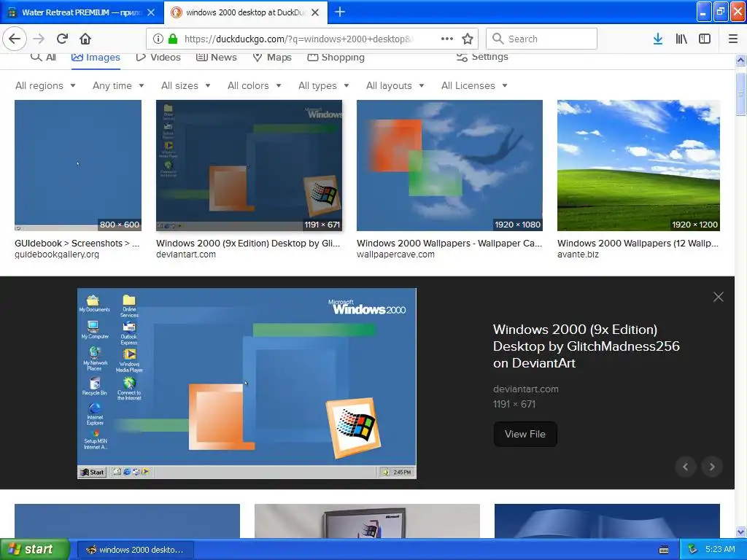The width and height of the screenshot is (747, 560).
Task: Click the 1920 × 1080 wallpaper thumbnail
Action: [x=449, y=166]
